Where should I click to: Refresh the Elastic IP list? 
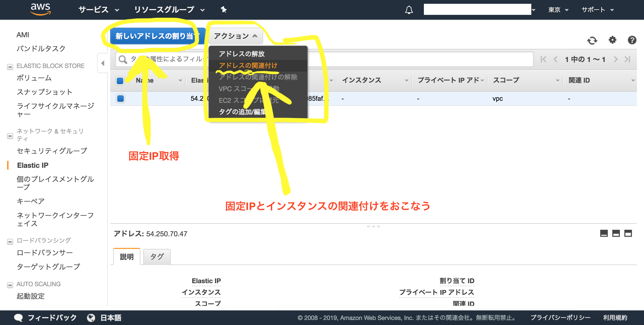tap(592, 40)
